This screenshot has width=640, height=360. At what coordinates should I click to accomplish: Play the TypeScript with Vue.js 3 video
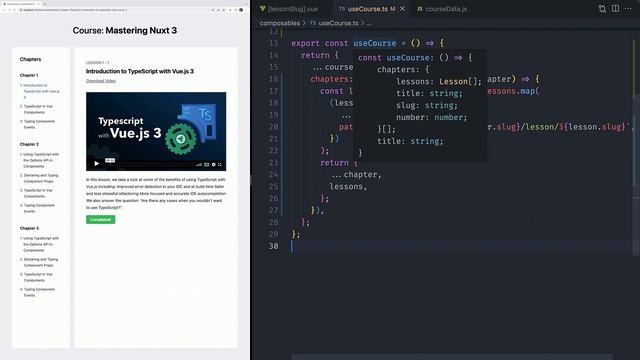coord(97,164)
